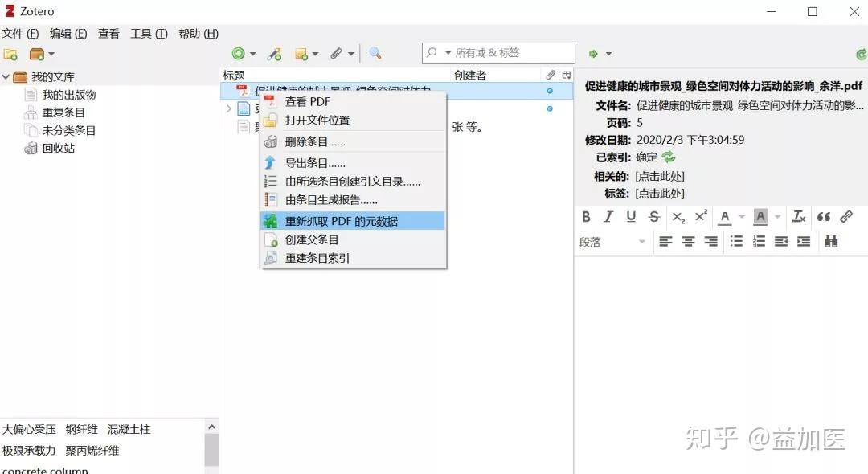Choose 重新抓取 PDF 的元数据
868x474 pixels.
353,221
